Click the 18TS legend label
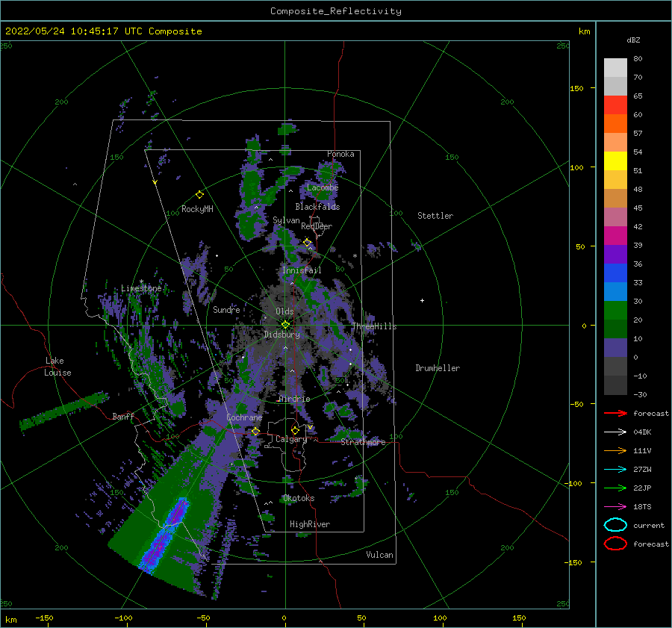The width and height of the screenshot is (672, 628). 642,507
